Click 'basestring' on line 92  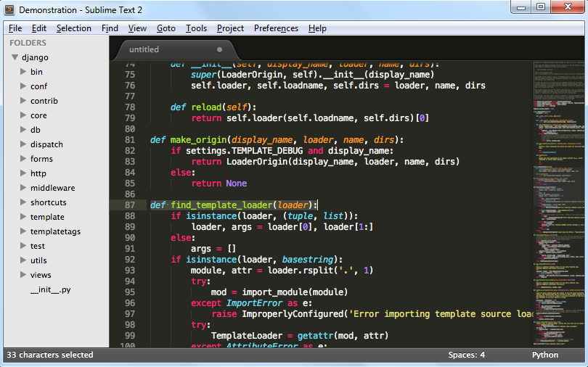pyautogui.click(x=308, y=260)
